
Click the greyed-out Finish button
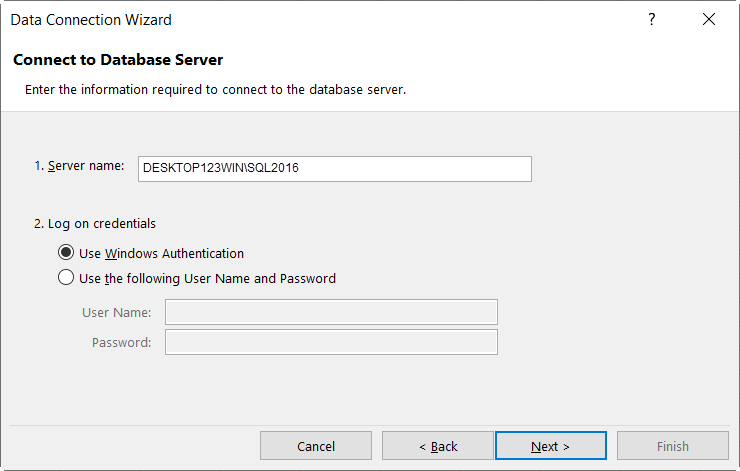673,446
